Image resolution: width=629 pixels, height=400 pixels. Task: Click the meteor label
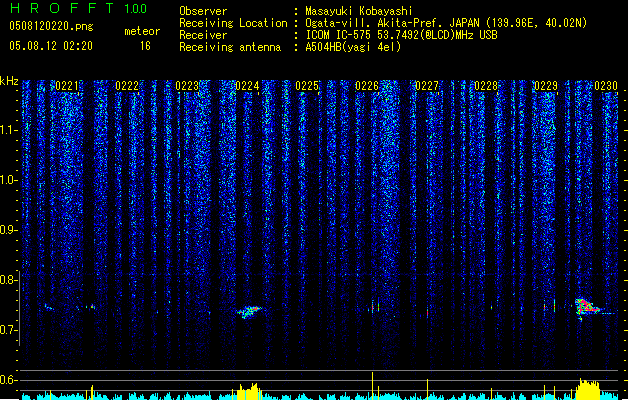tap(142, 31)
